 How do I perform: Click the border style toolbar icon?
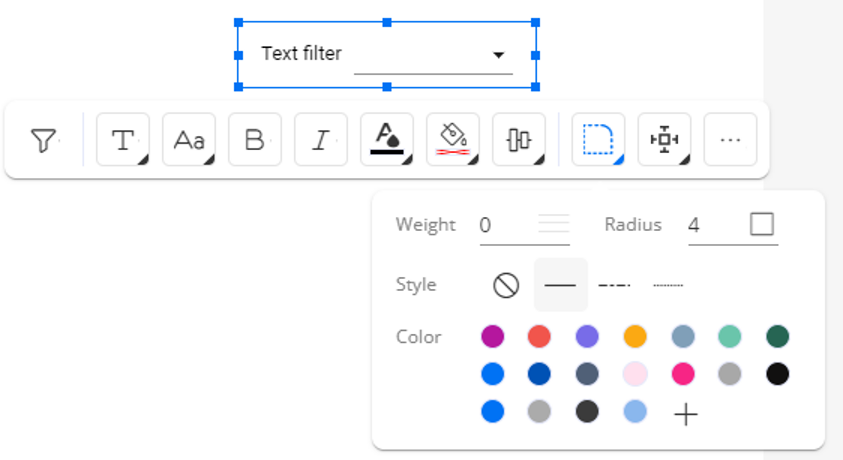tap(598, 140)
